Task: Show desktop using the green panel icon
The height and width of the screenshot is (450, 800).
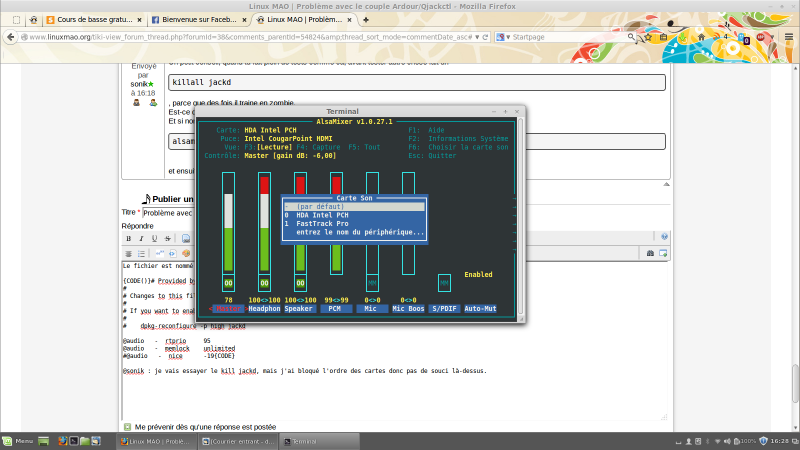Action: click(43, 441)
